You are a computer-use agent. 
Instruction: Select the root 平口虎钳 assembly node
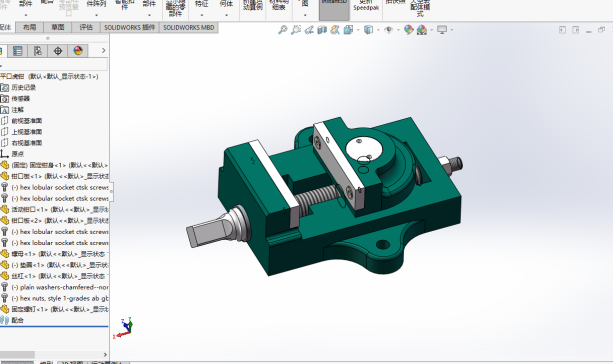[49, 76]
